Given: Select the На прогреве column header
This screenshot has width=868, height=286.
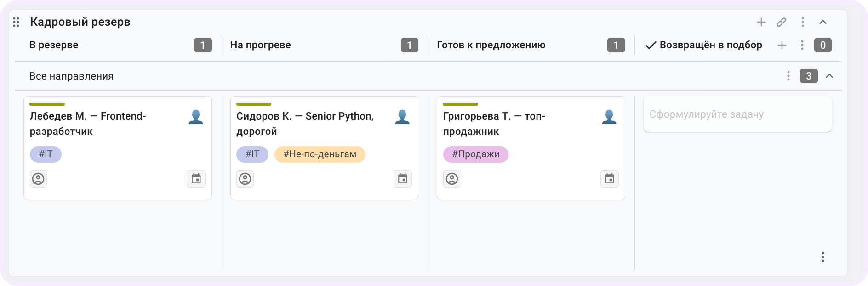Looking at the screenshot, I should [x=261, y=45].
